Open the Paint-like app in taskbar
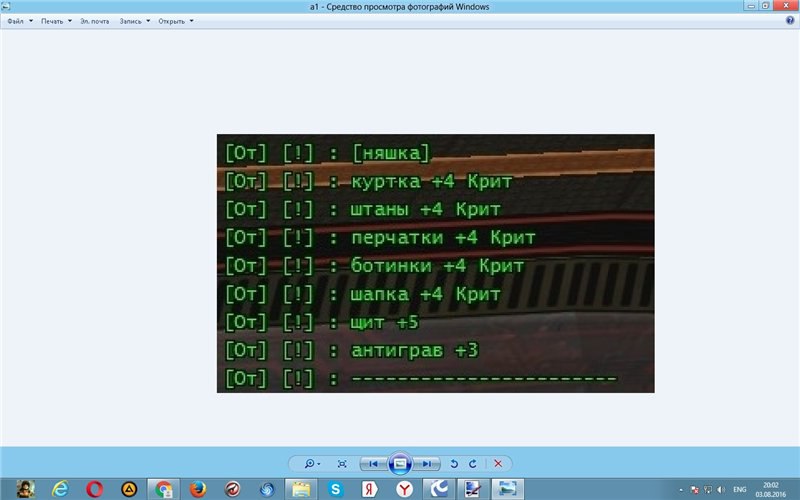Screen dimensions: 800x500 tap(473, 489)
